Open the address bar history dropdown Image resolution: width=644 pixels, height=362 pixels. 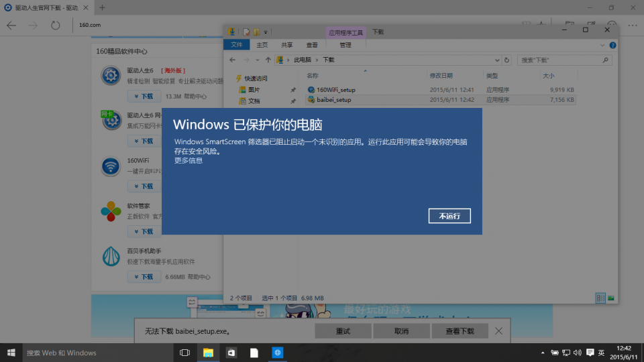[x=497, y=60]
